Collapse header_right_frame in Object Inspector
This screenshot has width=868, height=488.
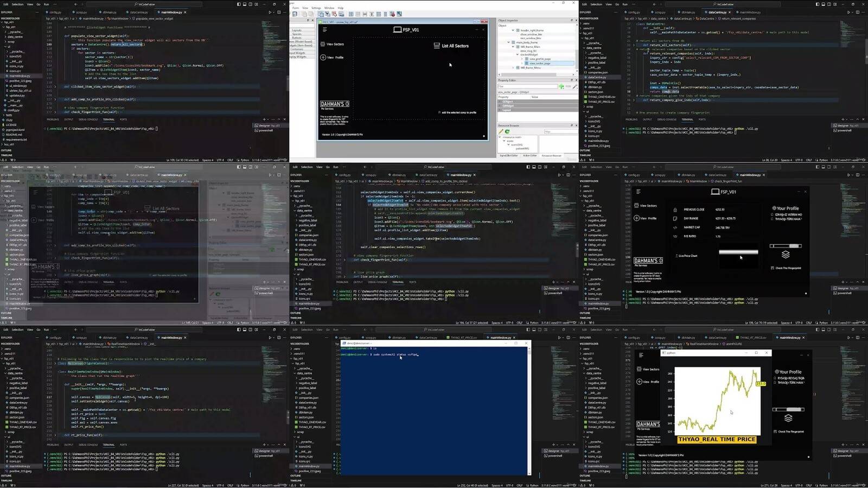(513, 30)
